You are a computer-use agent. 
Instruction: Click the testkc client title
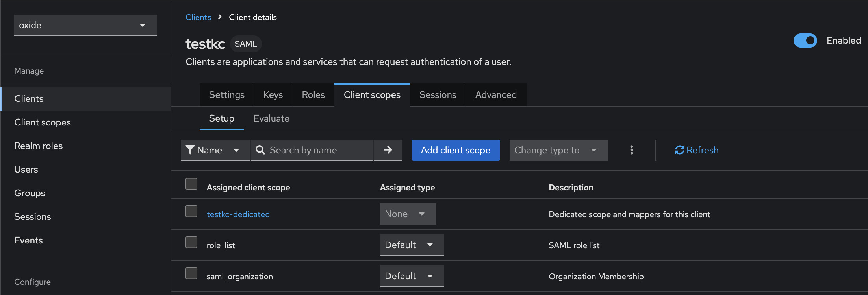point(205,44)
